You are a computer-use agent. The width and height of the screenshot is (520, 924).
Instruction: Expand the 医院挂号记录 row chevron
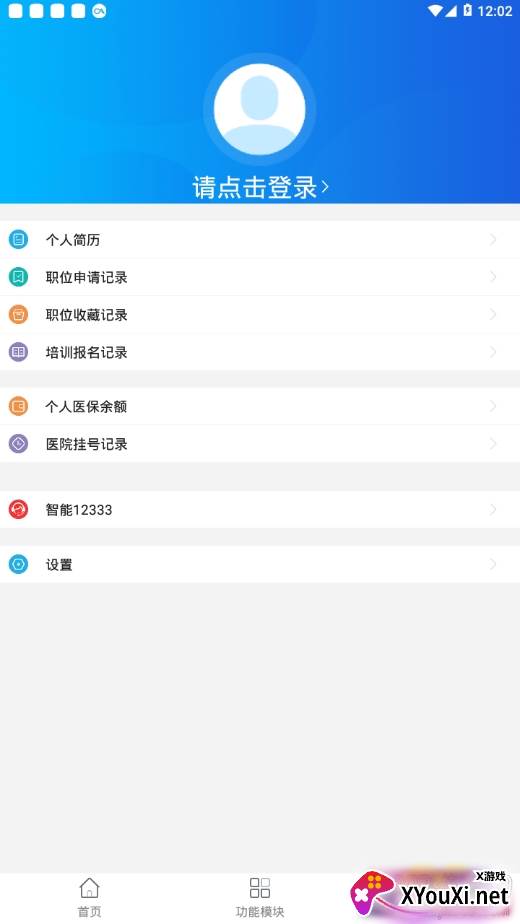[493, 444]
